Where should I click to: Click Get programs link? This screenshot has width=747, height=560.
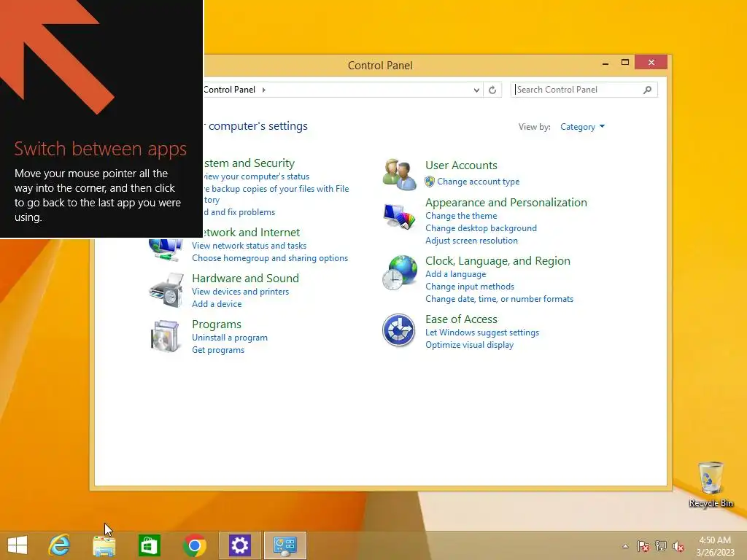[218, 350]
